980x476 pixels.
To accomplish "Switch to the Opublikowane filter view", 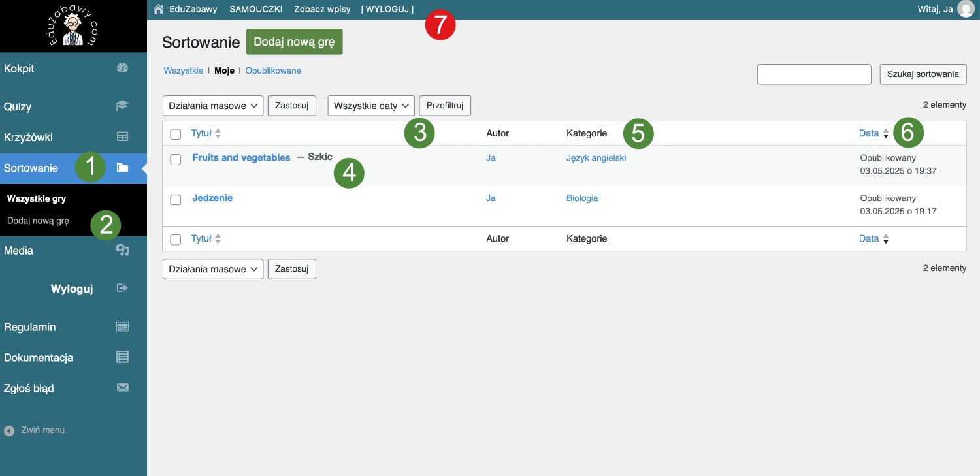I will [x=273, y=71].
